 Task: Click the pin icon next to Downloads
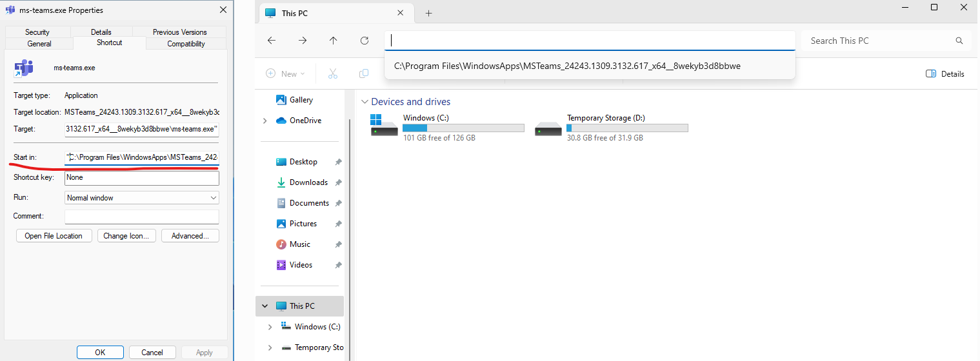point(338,182)
